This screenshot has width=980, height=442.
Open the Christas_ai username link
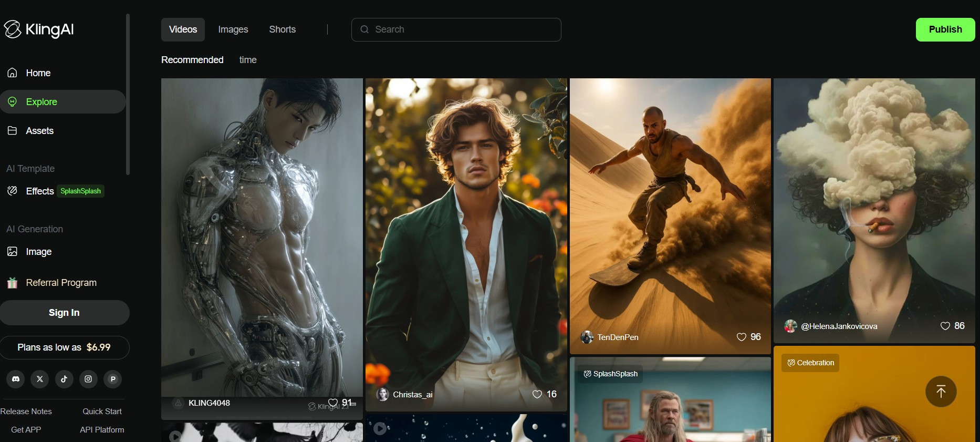413,394
